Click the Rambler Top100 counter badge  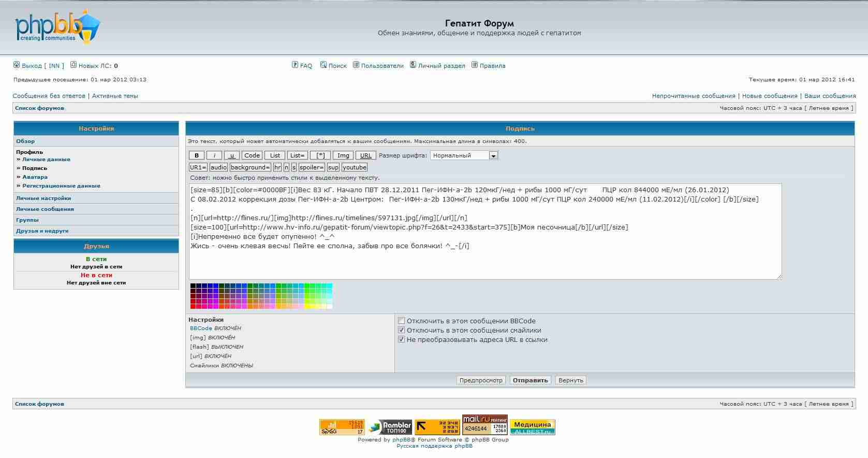pos(390,427)
